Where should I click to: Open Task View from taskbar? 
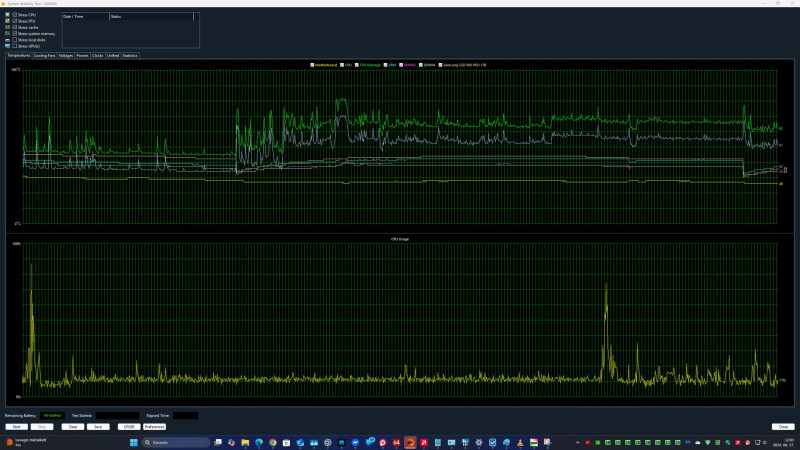coord(218,442)
